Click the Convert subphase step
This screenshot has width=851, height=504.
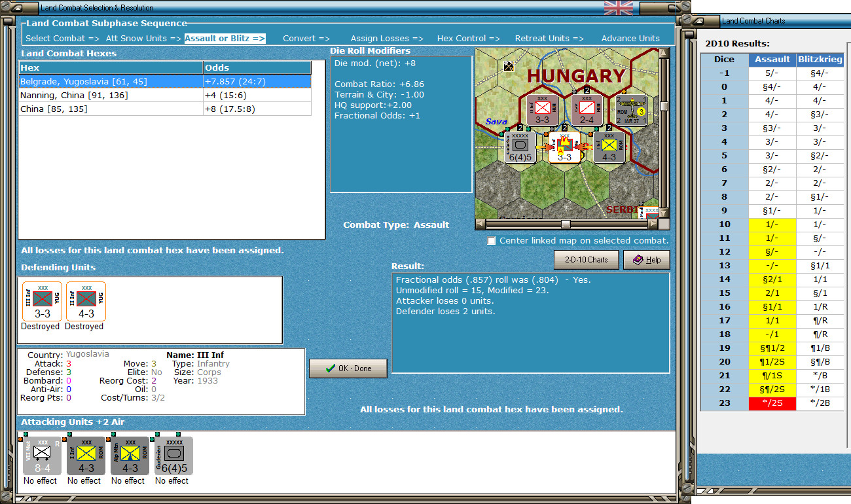click(306, 39)
